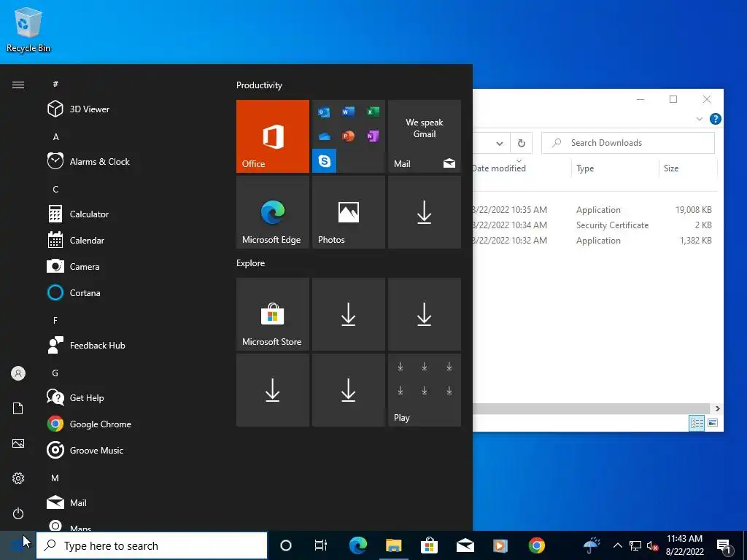Open Feedback Hub
Viewport: 747px width, 560px height.
point(86,345)
